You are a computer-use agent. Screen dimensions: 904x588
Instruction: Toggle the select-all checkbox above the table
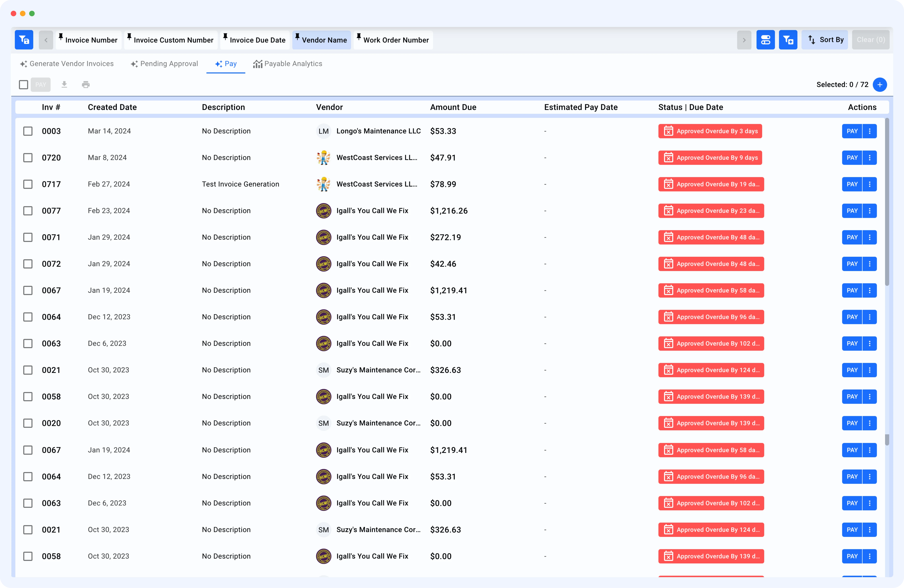(x=23, y=85)
